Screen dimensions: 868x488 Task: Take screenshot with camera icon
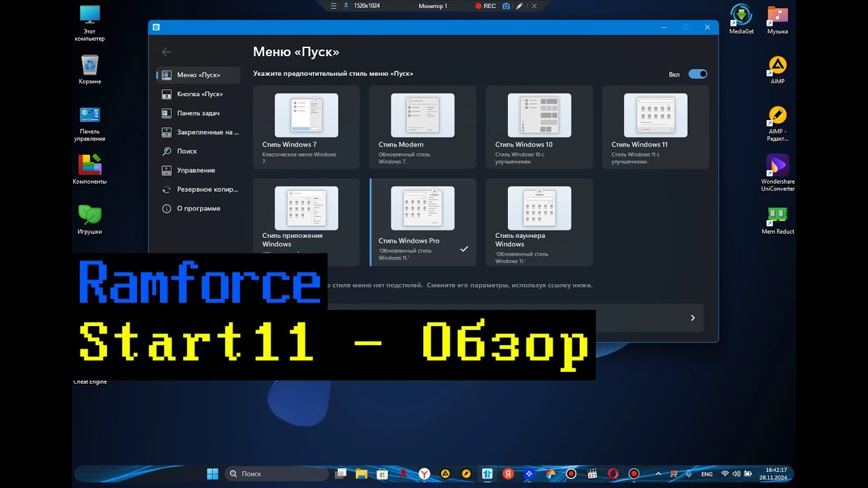click(x=506, y=5)
